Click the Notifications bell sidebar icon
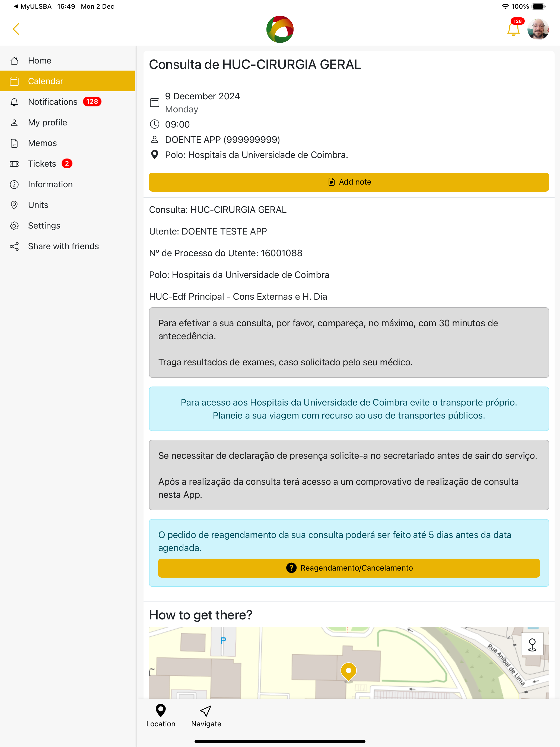 click(x=14, y=102)
